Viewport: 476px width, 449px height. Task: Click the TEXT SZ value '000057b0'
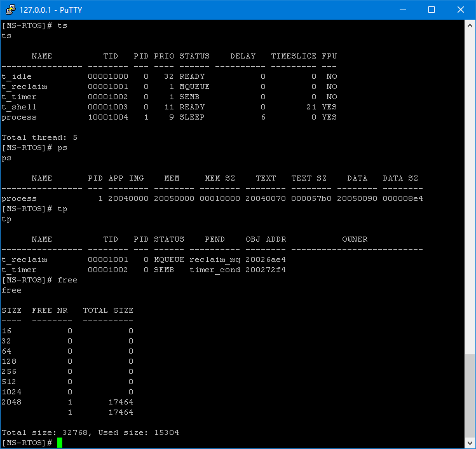click(x=311, y=198)
